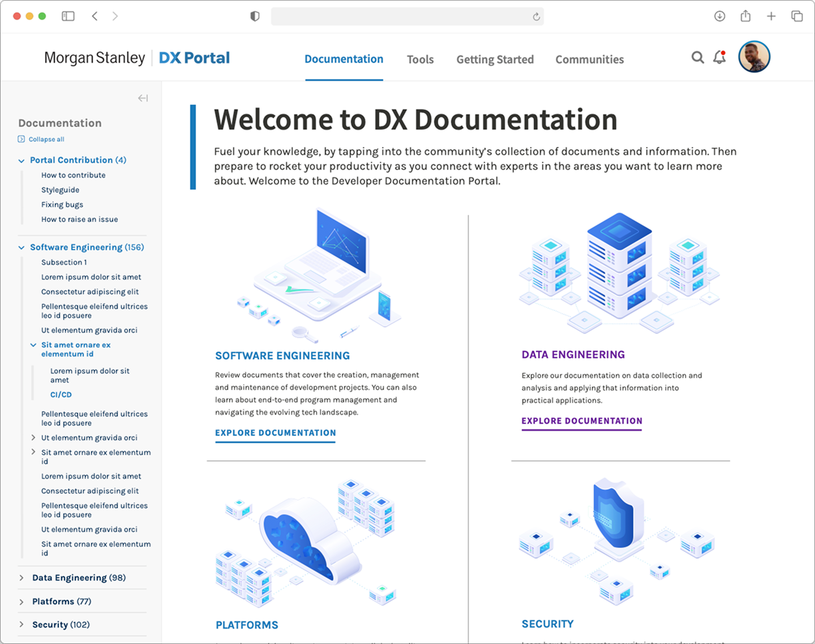The width and height of the screenshot is (815, 644).
Task: Collapse the Software Engineering section chevron
Action: pyautogui.click(x=21, y=247)
